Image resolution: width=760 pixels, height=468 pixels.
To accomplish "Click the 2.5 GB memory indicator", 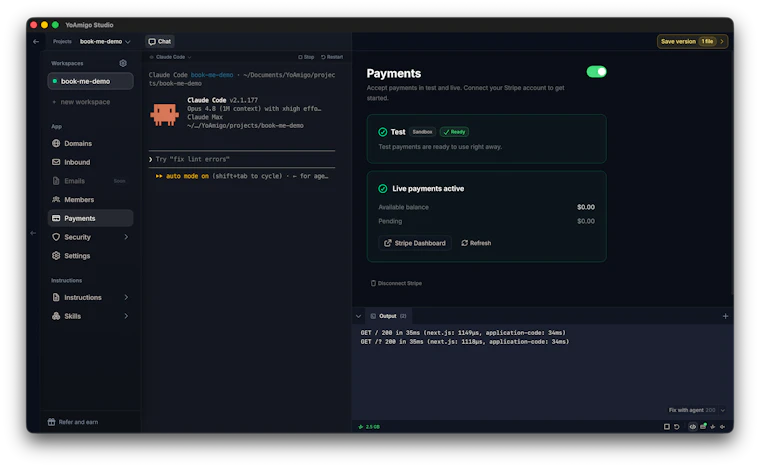I will click(369, 427).
